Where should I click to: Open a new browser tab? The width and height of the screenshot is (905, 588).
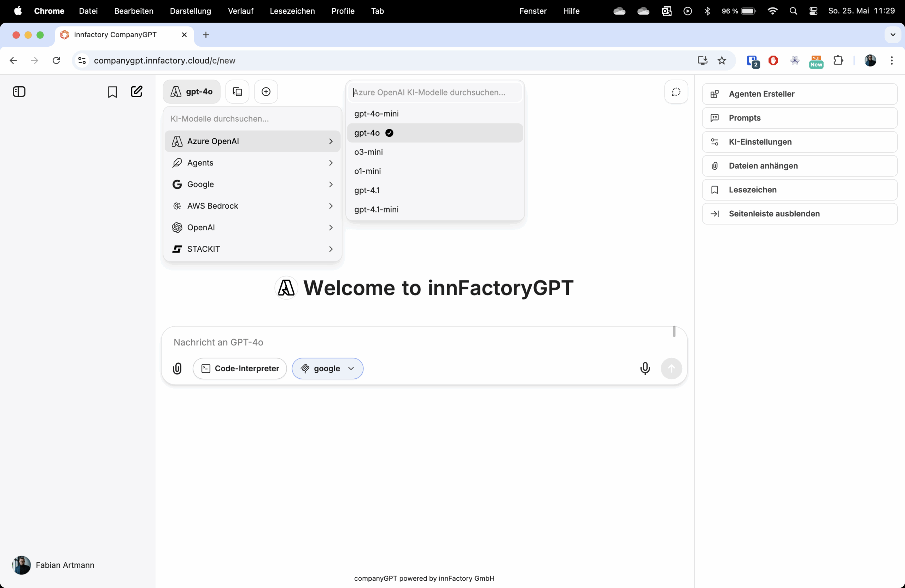coord(206,35)
